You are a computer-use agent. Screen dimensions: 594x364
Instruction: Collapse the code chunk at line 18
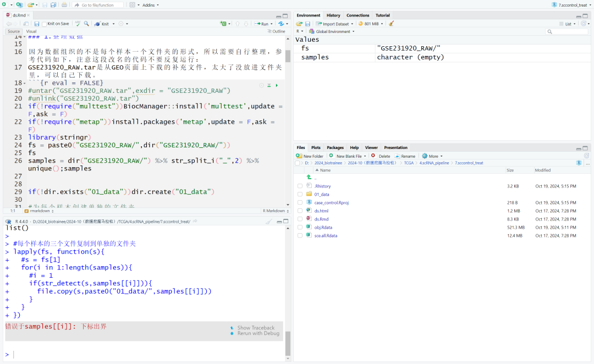pos(25,83)
